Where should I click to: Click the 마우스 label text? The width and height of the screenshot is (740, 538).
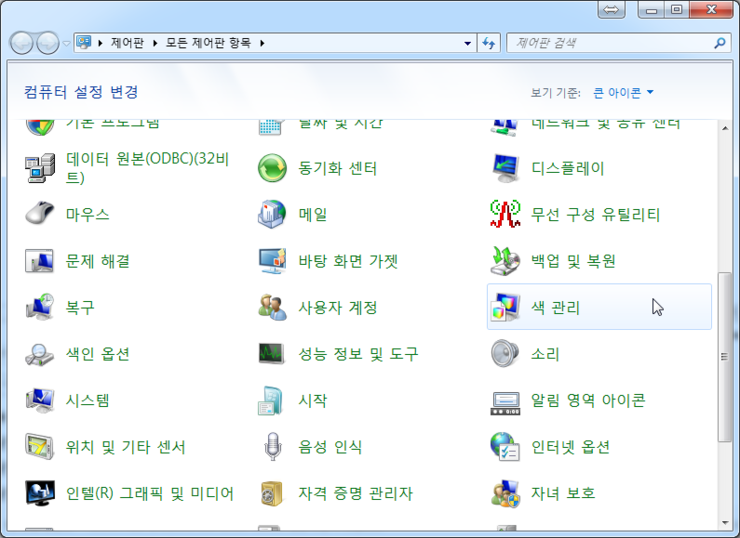88,215
